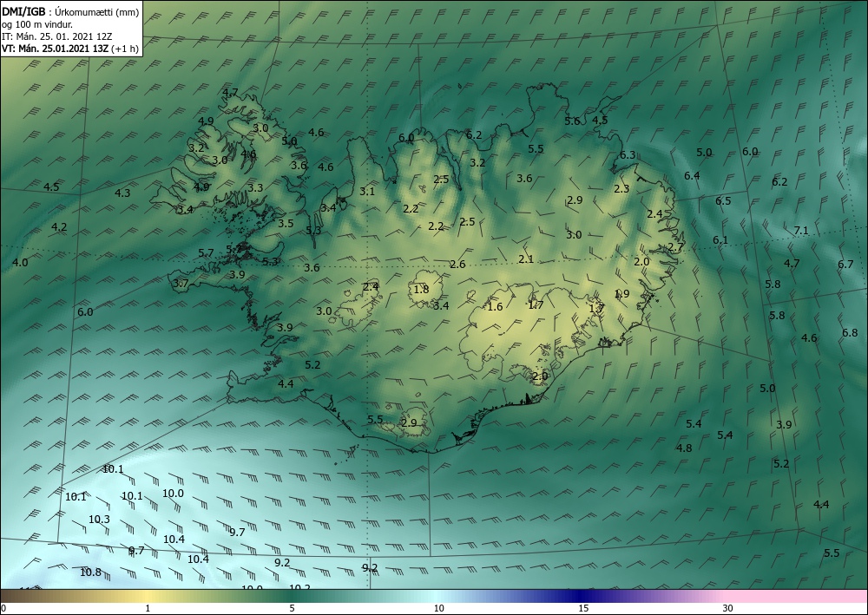868x615 pixels.
Task: Click the "2.1" value on the map
Action: coord(526,258)
